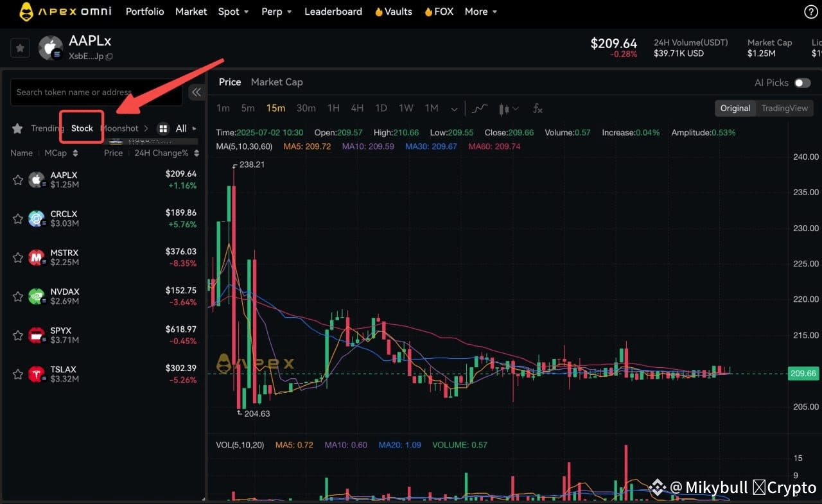Click the Tesla icon in TSLAX row
The width and height of the screenshot is (822, 504).
[x=37, y=374]
